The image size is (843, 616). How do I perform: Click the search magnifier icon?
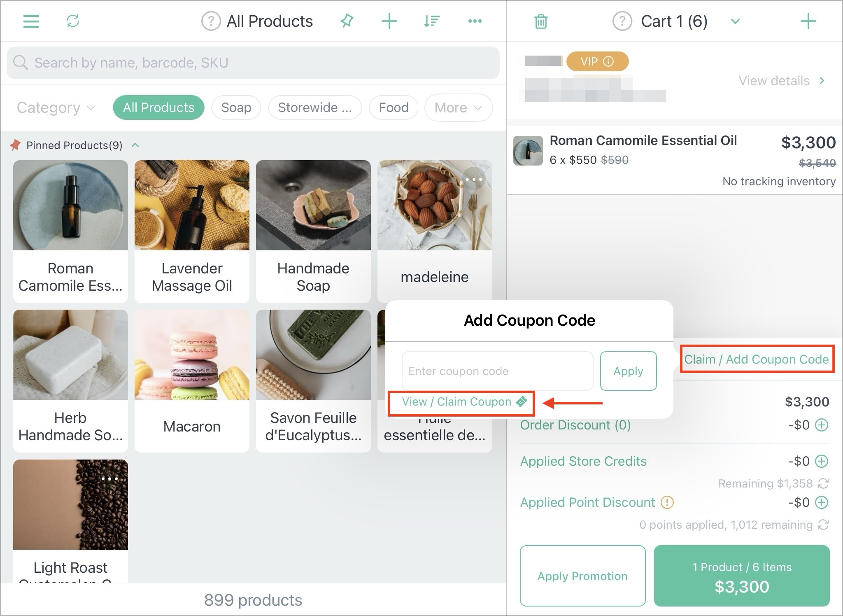click(20, 63)
